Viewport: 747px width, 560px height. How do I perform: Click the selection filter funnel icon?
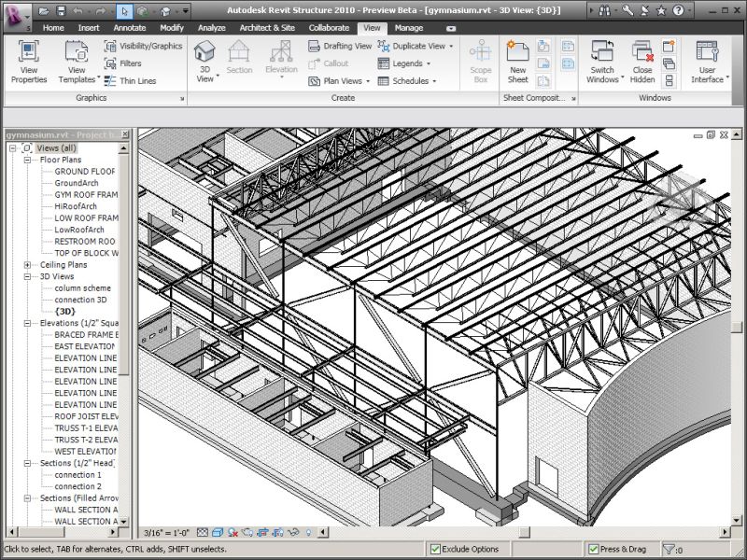[669, 549]
